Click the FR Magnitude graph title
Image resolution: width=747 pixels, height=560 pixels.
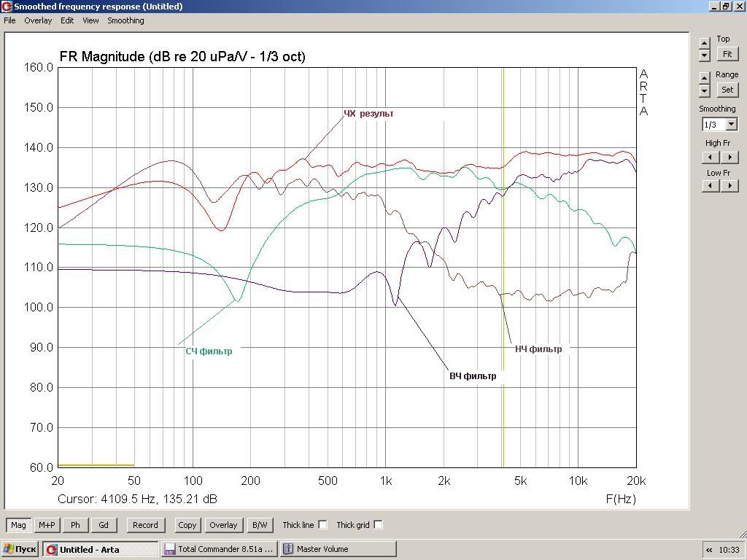pos(182,56)
